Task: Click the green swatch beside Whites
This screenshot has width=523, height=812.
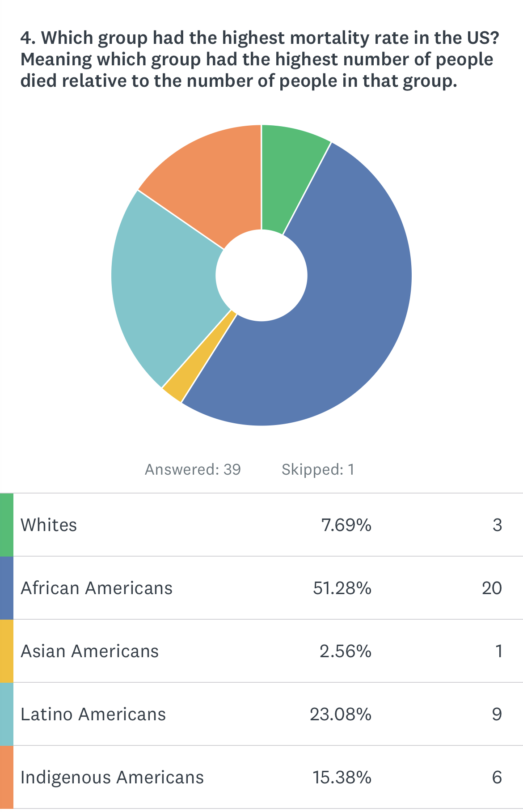Action: click(x=7, y=525)
